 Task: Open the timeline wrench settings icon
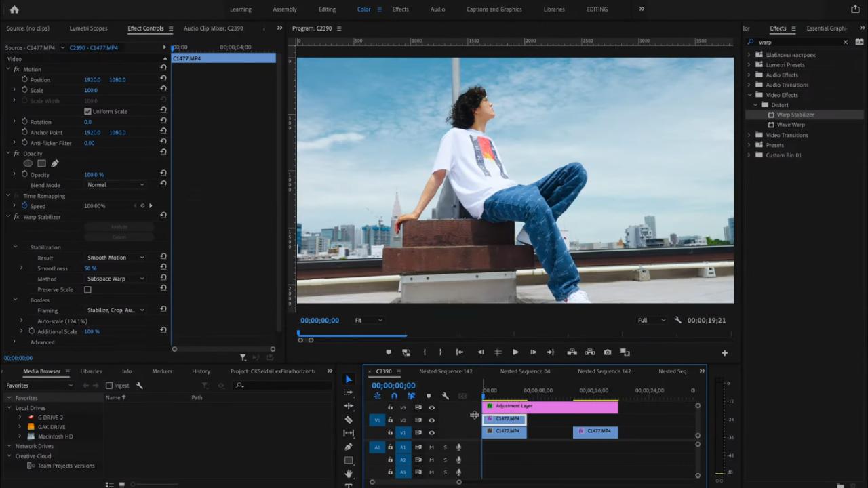point(446,396)
